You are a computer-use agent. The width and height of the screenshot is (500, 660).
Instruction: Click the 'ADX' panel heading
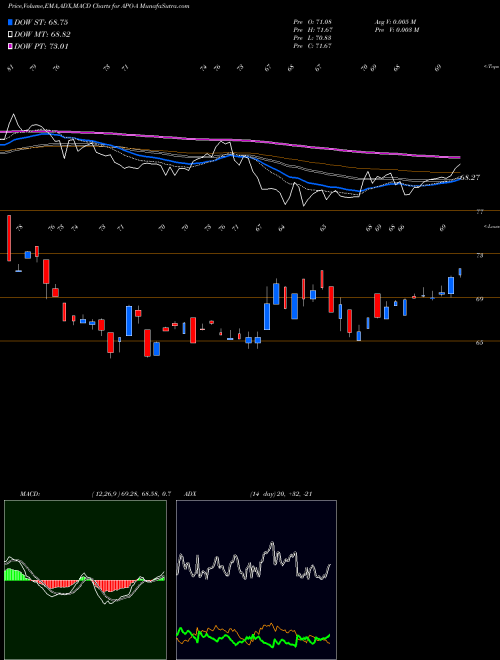pos(190,494)
